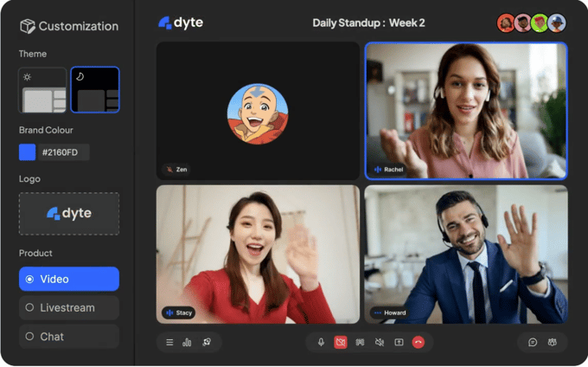End call with red hang-up button
This screenshot has height=367, width=588.
[419, 342]
